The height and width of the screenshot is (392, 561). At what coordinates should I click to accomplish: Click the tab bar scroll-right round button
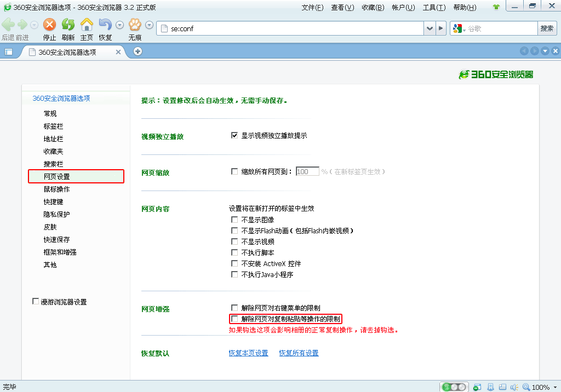(x=535, y=51)
